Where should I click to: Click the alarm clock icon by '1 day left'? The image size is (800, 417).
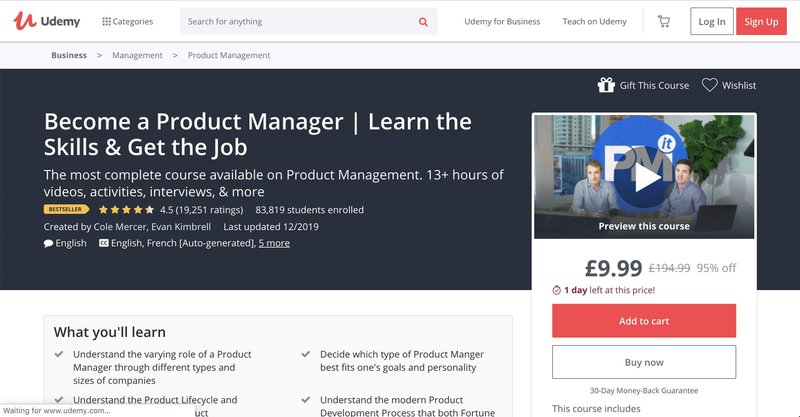tap(557, 290)
